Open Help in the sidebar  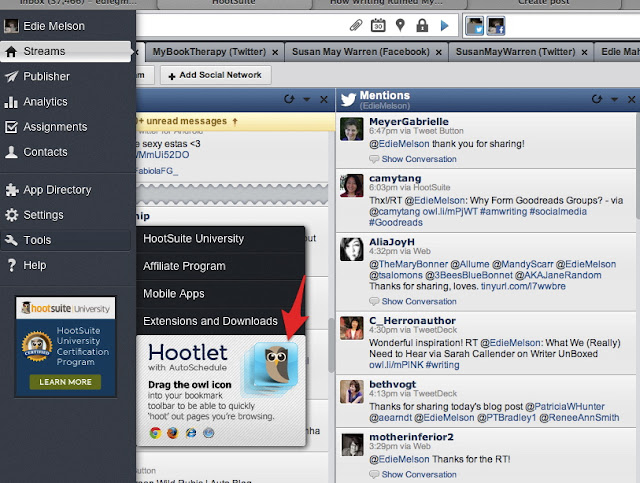point(65,265)
